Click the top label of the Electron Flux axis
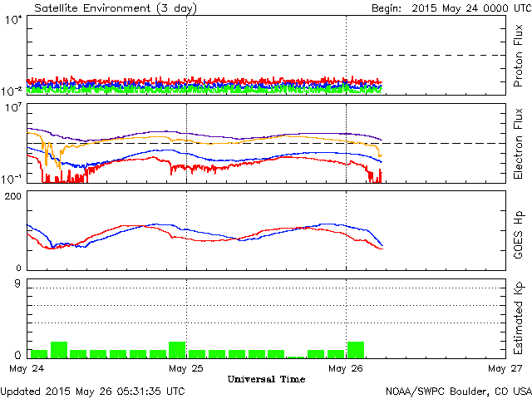Image resolution: width=532 pixels, height=399 pixels. 13,108
